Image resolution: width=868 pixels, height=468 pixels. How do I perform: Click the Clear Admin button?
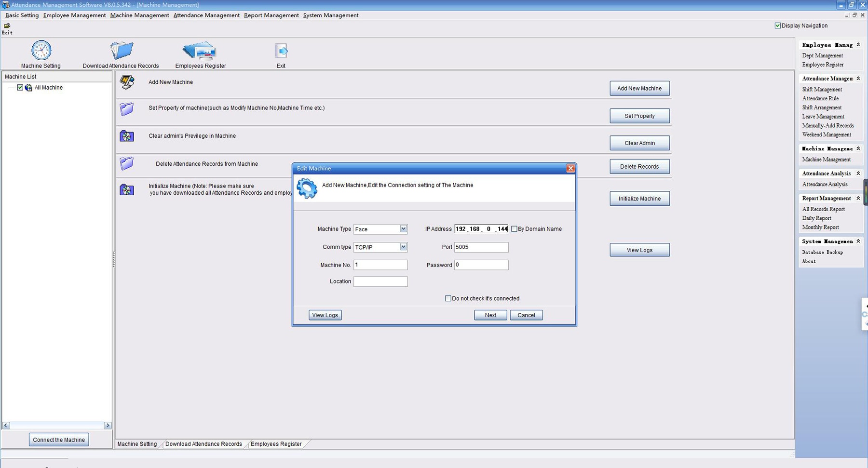coord(639,143)
